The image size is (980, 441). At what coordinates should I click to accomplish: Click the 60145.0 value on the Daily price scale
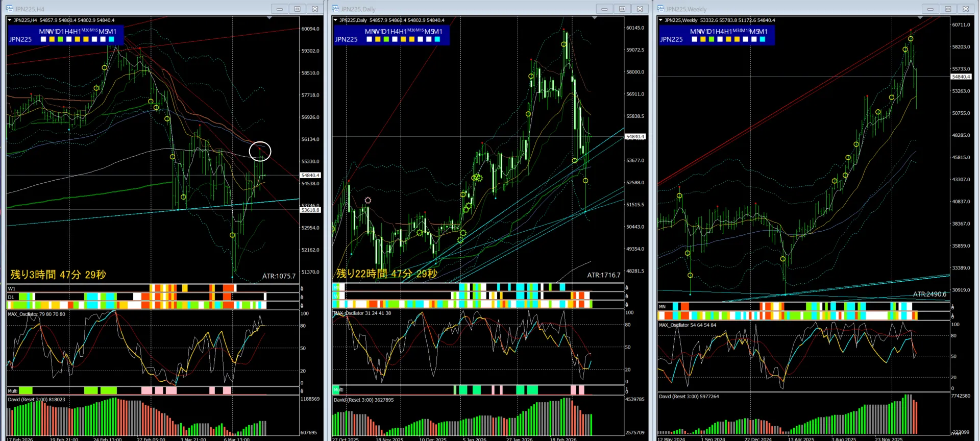coord(635,28)
